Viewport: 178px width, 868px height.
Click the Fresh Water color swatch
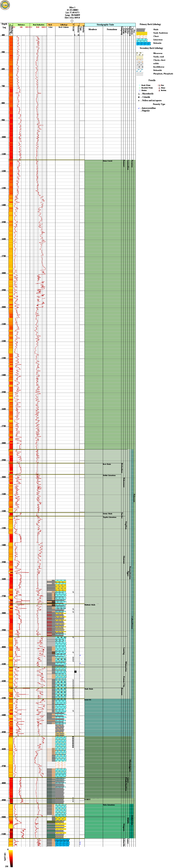(x=140, y=85)
